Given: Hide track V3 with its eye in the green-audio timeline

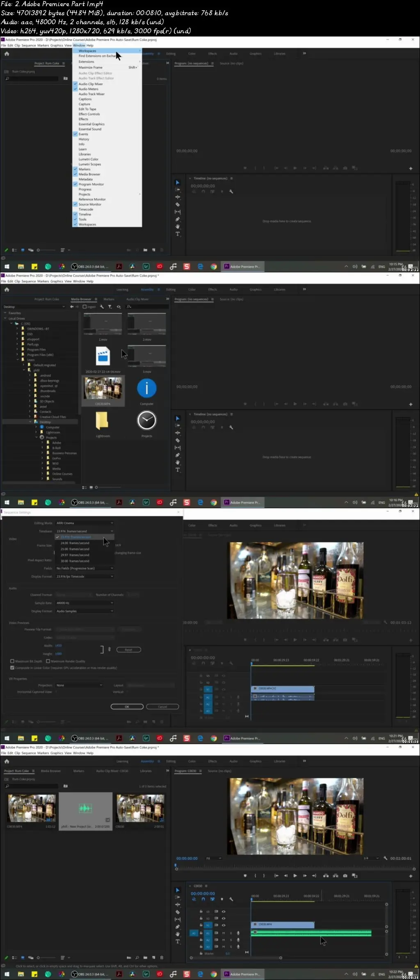Looking at the screenshot, I should tap(224, 911).
